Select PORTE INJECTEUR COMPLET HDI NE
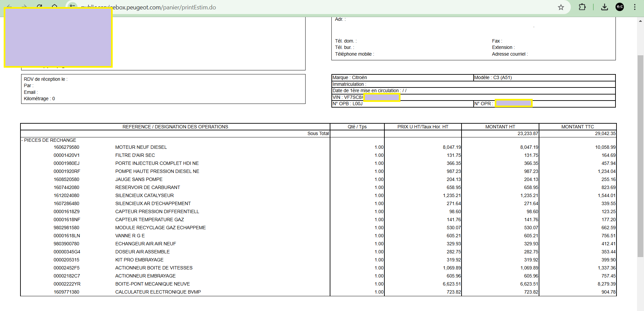 [157, 163]
